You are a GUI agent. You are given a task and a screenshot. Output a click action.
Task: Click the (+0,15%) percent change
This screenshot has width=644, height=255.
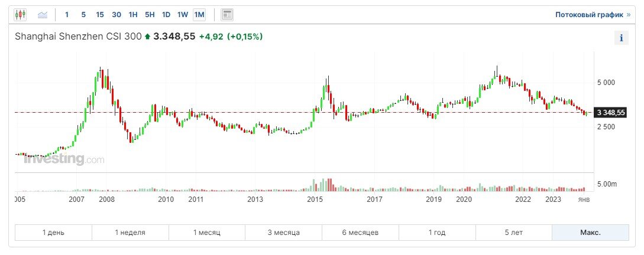245,37
